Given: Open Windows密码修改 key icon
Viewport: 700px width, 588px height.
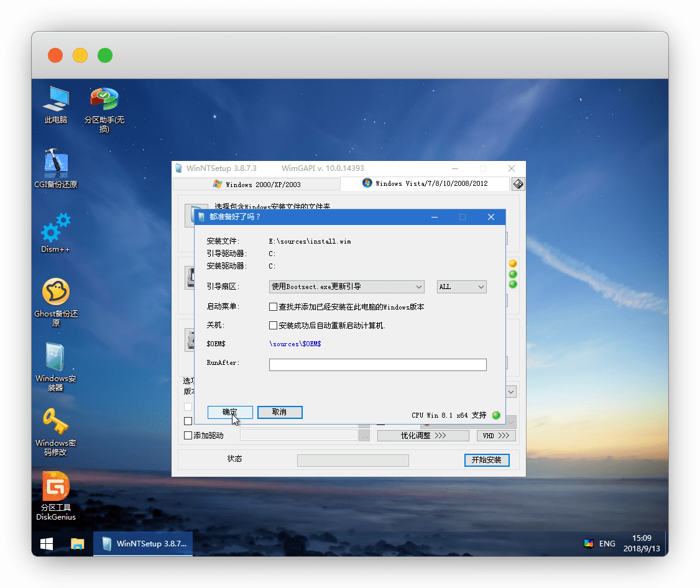Looking at the screenshot, I should click(x=56, y=423).
